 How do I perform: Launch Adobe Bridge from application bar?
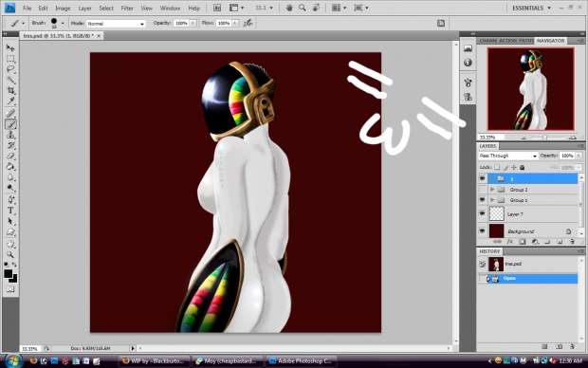(217, 8)
